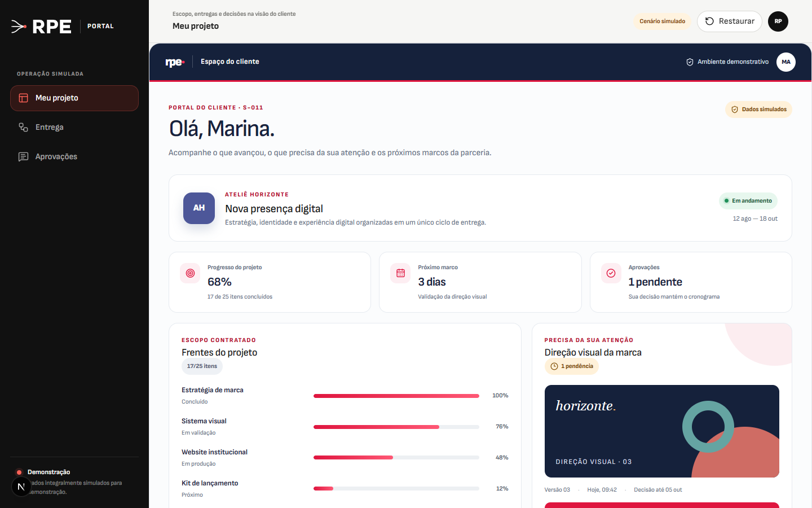Image resolution: width=812 pixels, height=508 pixels.
Task: Click the AH project avatar tile
Action: pos(199,208)
